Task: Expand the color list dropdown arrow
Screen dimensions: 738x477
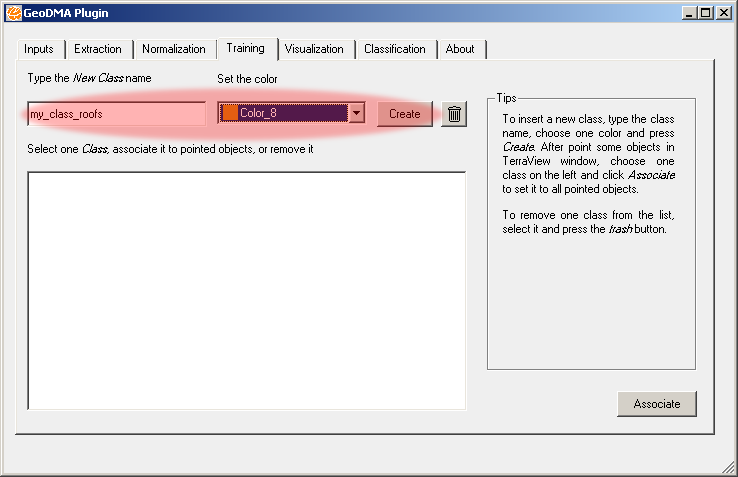Action: (357, 114)
